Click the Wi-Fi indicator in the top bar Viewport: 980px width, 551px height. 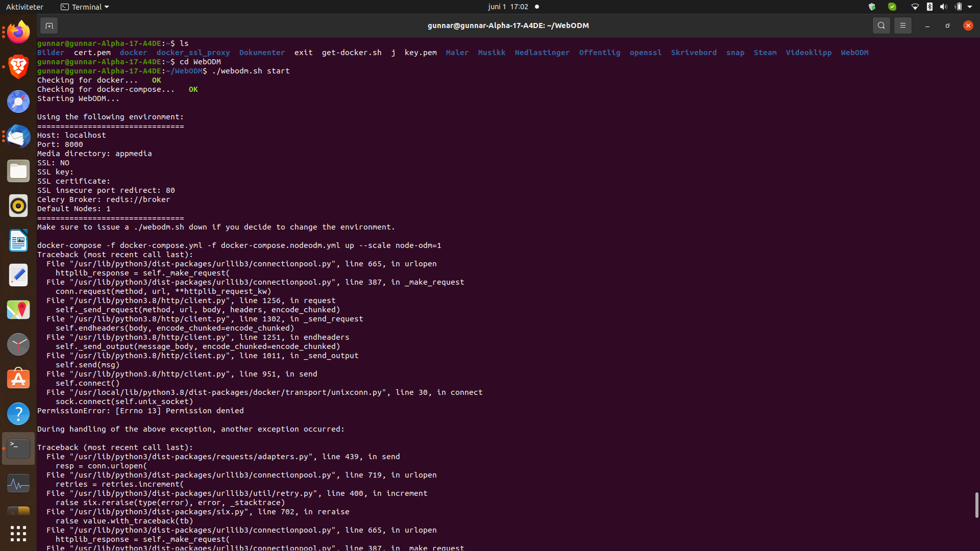(x=915, y=7)
